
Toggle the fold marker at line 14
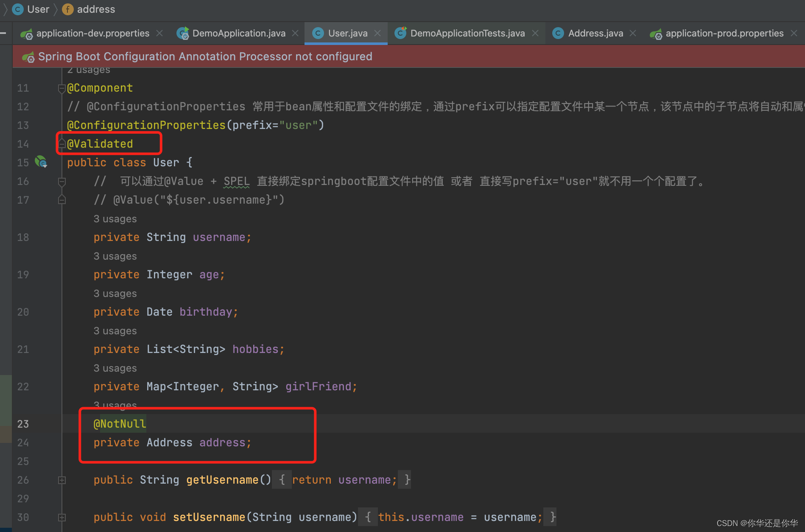pyautogui.click(x=61, y=144)
